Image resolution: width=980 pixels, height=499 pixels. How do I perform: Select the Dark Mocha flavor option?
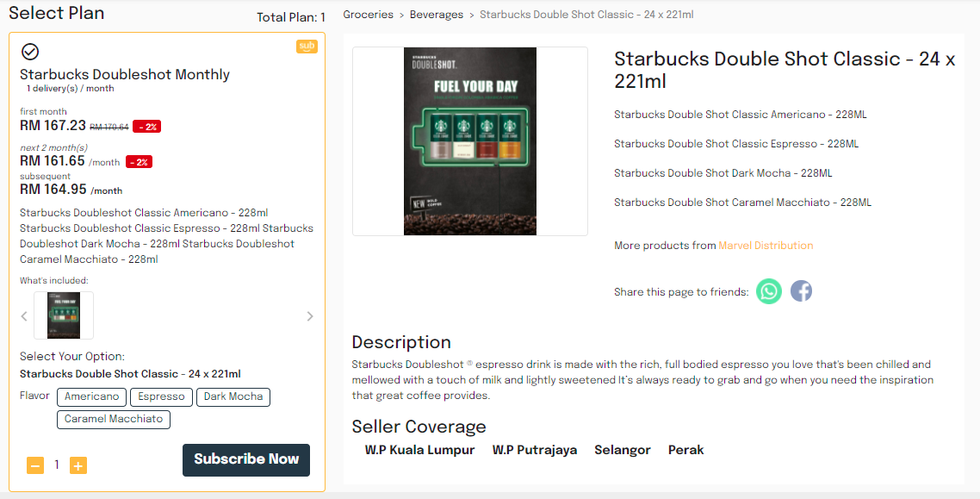233,396
